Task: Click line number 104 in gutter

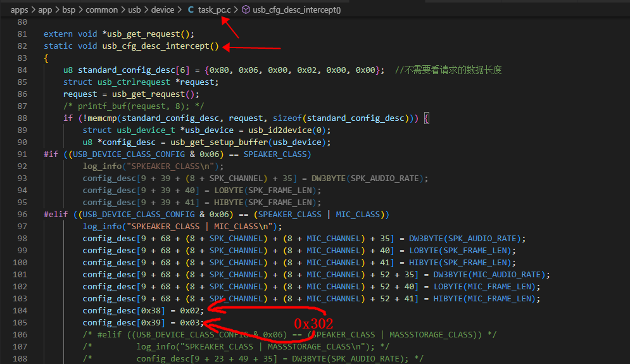Action: point(20,311)
